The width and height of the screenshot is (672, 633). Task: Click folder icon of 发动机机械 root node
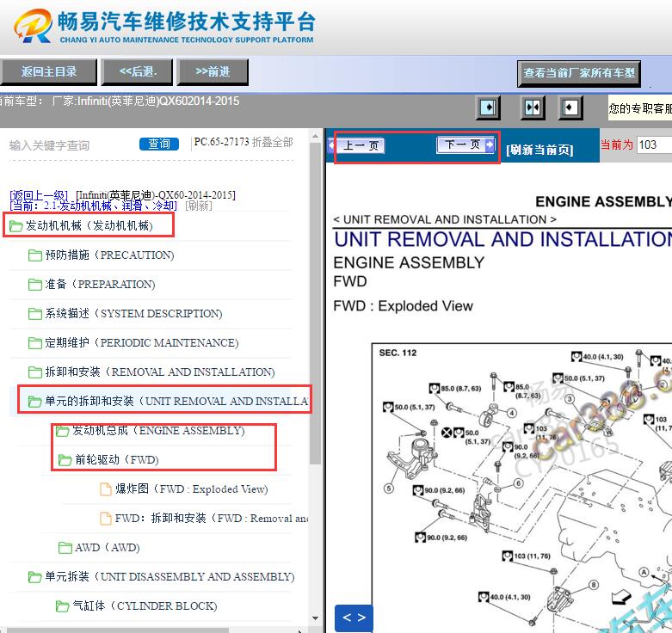tap(15, 225)
